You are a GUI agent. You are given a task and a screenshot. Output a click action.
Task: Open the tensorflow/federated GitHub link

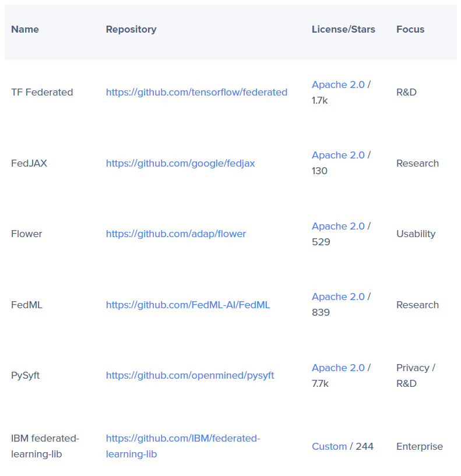click(x=196, y=92)
